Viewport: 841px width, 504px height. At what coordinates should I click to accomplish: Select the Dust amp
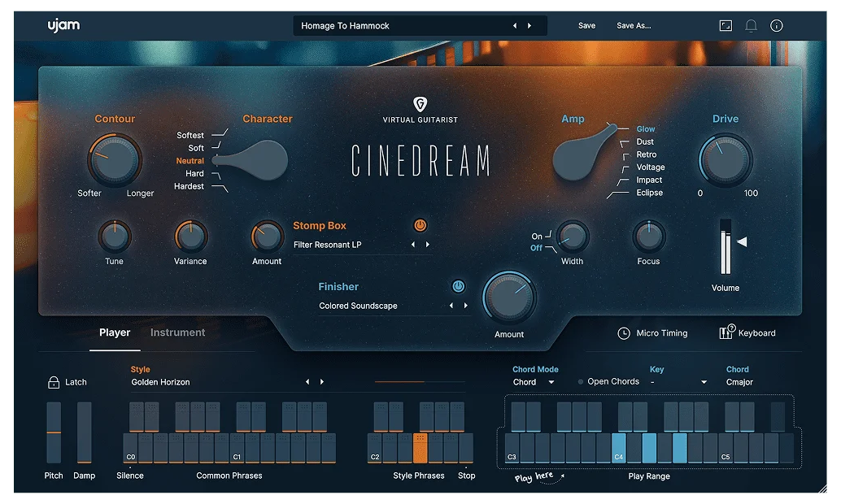pos(645,141)
